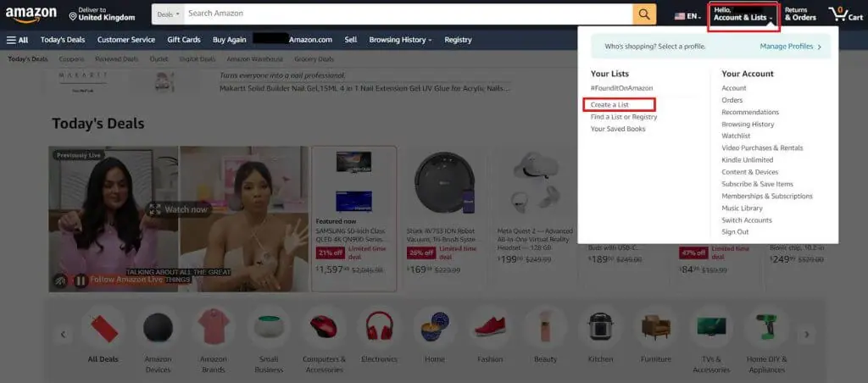868x383 pixels.
Task: Select the Home category bowl icon
Action: coord(435,327)
